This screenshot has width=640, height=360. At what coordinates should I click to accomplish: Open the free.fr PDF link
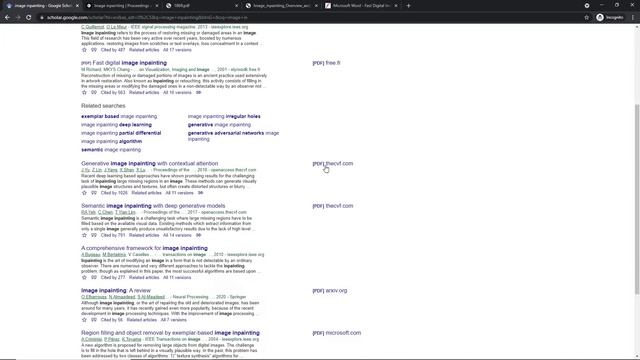pos(326,63)
